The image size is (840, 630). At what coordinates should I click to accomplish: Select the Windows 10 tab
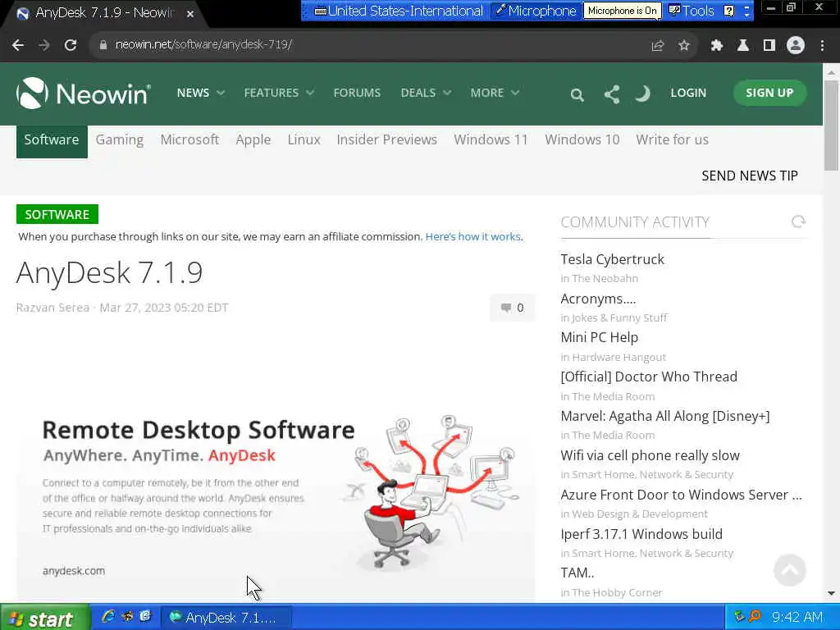tap(582, 139)
